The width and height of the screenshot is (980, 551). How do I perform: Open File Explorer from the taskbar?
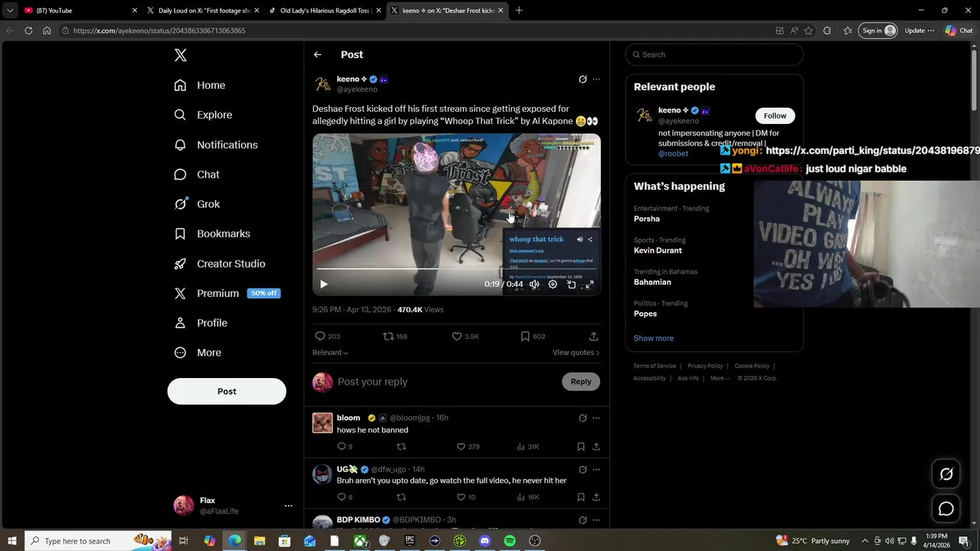[x=260, y=541]
